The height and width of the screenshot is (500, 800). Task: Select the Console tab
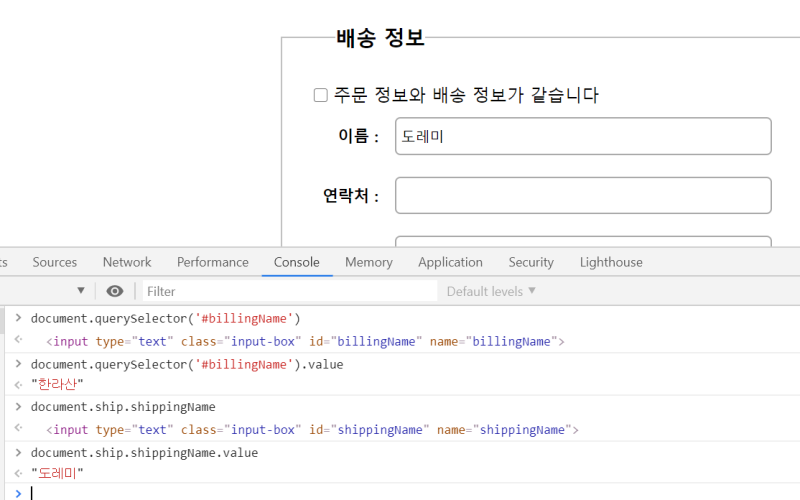click(x=296, y=262)
